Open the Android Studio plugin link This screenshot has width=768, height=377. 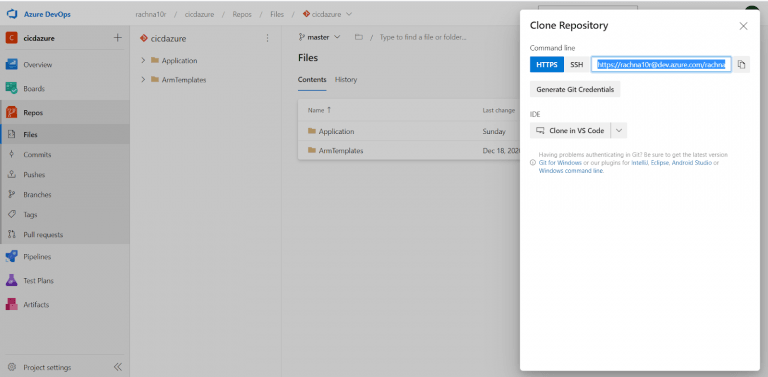(692, 163)
